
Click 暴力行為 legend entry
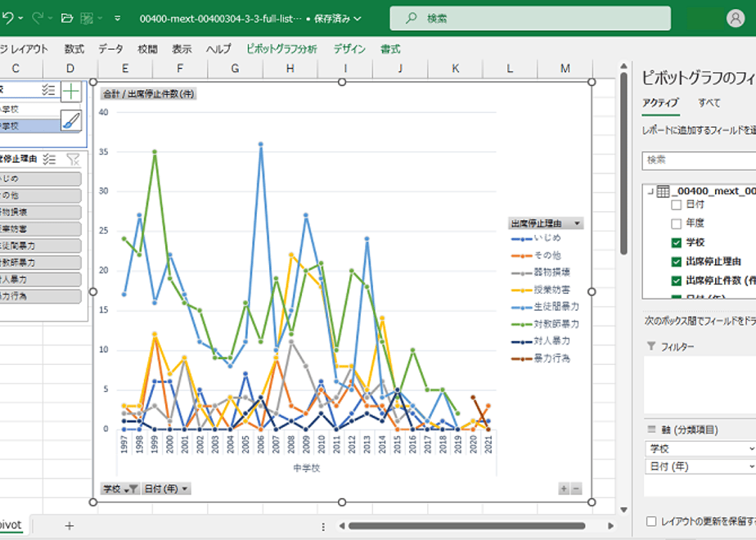[x=541, y=358]
